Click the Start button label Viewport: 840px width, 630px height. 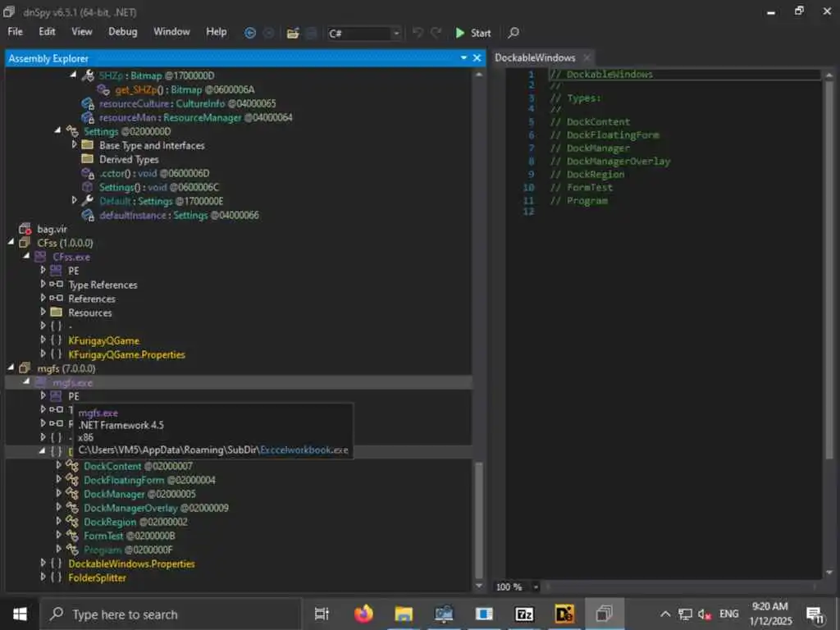click(481, 33)
